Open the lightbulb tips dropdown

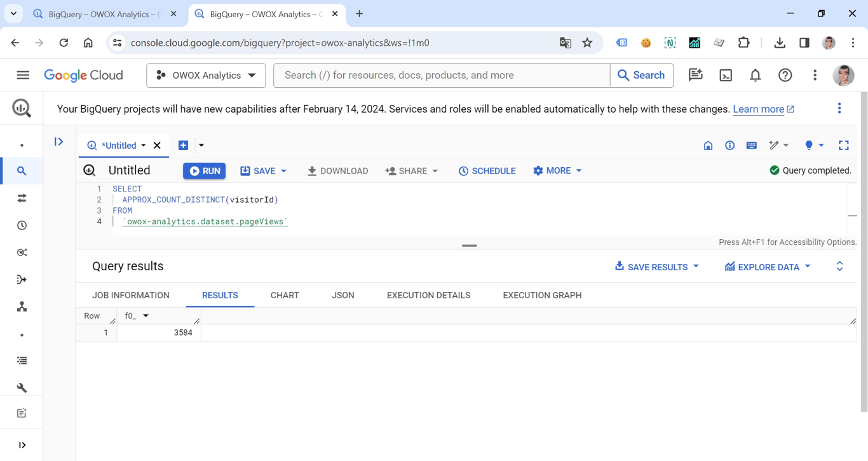coord(814,146)
